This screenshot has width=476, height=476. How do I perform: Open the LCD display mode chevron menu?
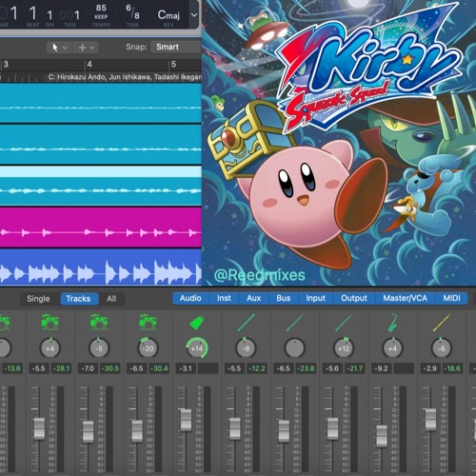(194, 14)
